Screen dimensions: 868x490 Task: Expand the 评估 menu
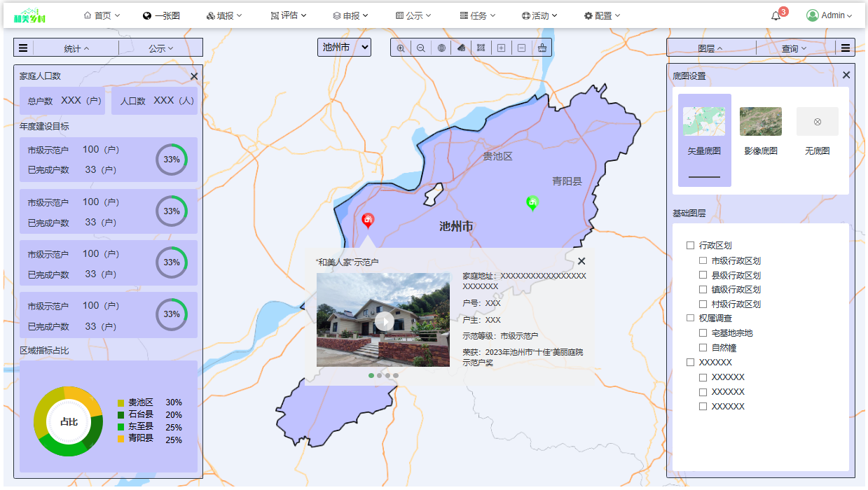pyautogui.click(x=288, y=15)
